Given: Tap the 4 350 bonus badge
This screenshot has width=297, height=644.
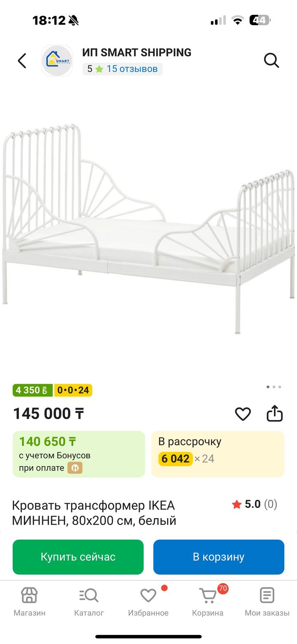Looking at the screenshot, I should 33,390.
